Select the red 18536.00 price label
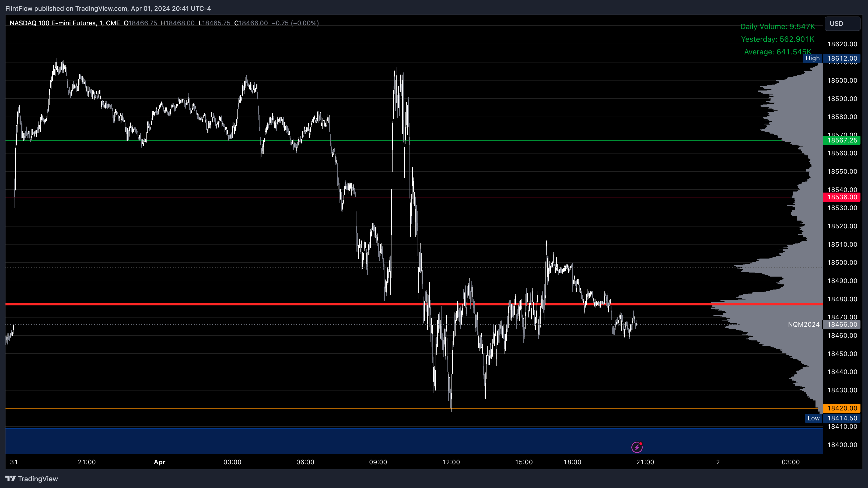 [841, 197]
